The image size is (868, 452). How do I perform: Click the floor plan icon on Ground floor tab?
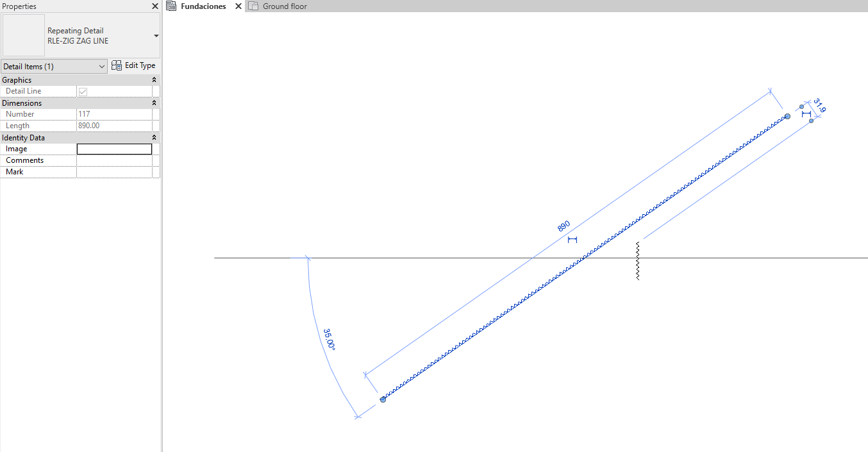click(253, 6)
